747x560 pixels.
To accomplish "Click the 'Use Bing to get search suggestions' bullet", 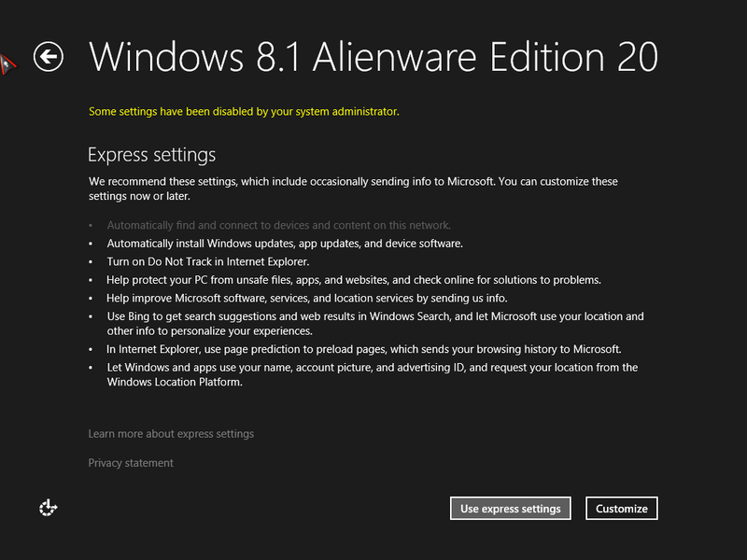I will coord(375,323).
